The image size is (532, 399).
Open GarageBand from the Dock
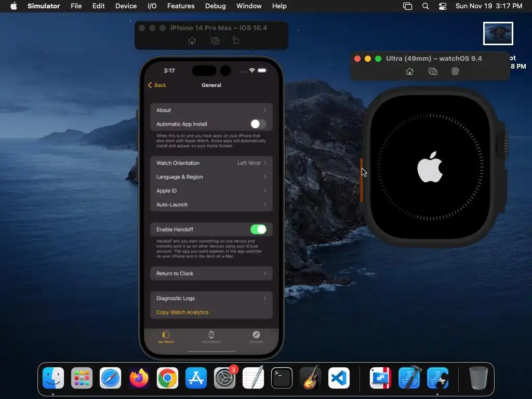[310, 378]
